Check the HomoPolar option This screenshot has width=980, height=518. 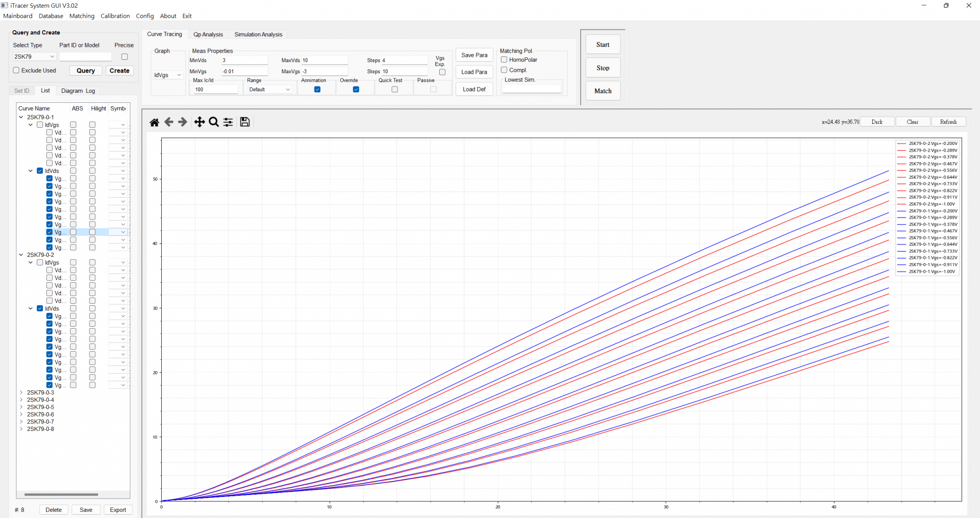(x=504, y=60)
